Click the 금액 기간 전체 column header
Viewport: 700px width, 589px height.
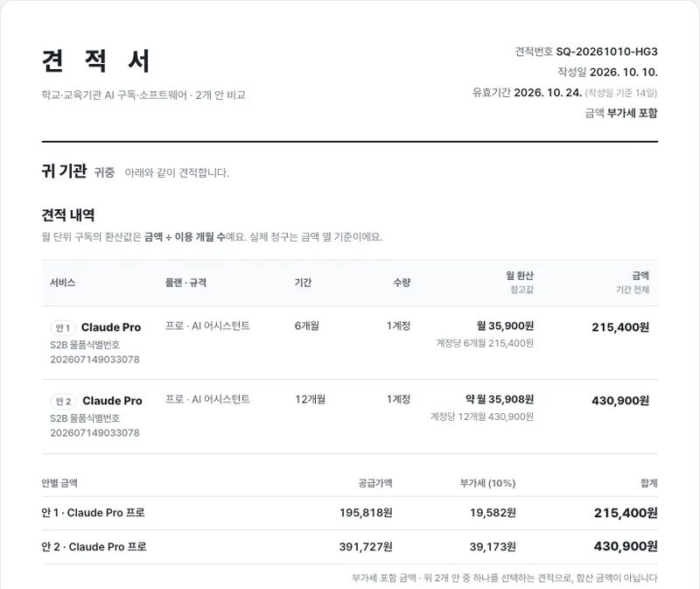[632, 283]
